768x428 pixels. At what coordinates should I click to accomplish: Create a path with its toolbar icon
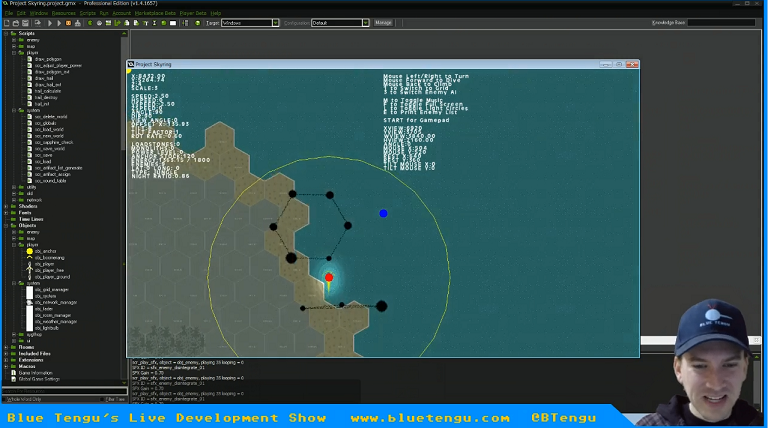pyautogui.click(x=118, y=23)
